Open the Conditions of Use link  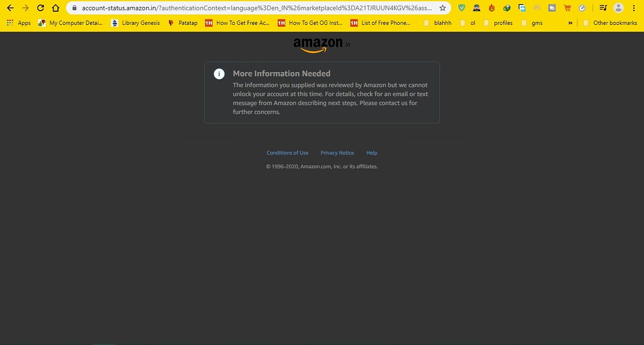(x=288, y=153)
